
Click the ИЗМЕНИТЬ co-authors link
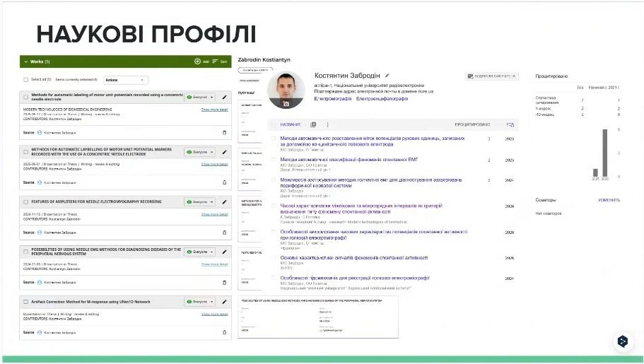click(609, 200)
